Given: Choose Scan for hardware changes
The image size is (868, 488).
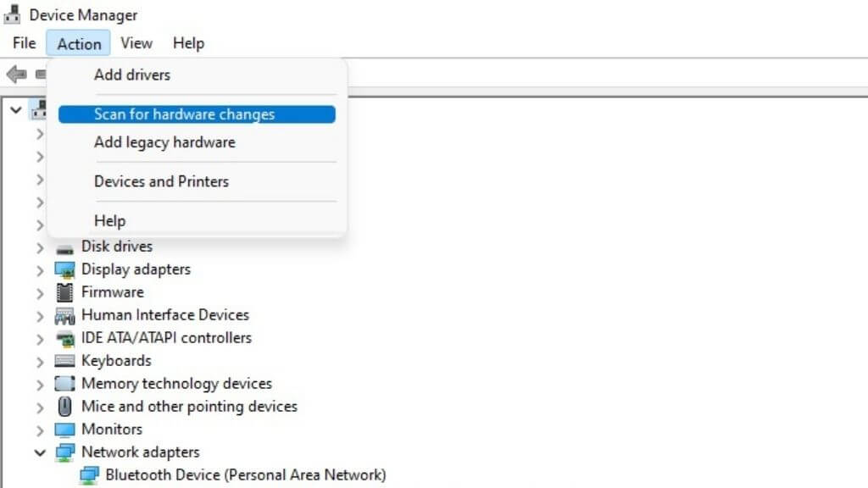Looking at the screenshot, I should [x=184, y=114].
